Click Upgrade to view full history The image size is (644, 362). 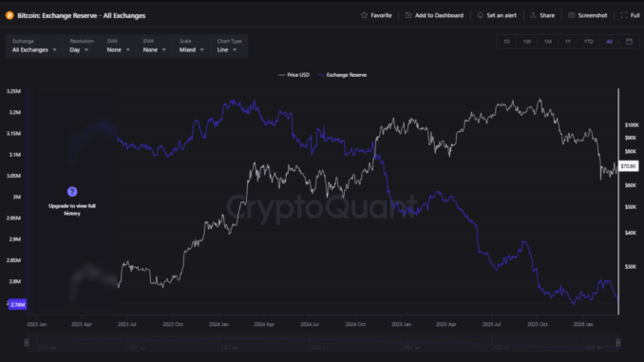[x=72, y=210]
